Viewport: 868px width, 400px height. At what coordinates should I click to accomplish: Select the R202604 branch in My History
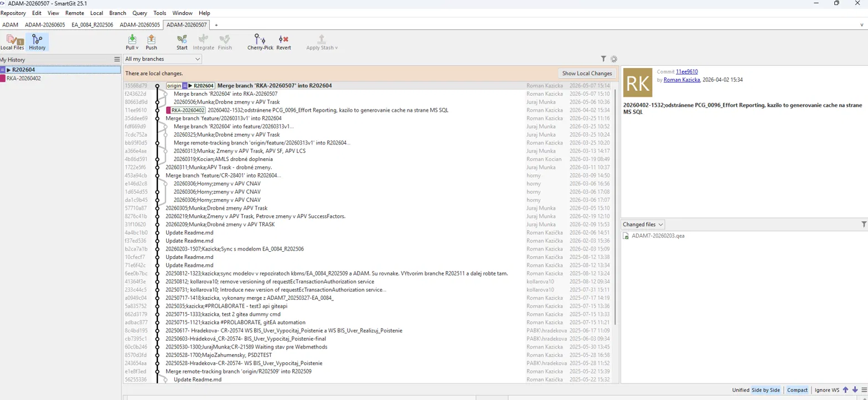pos(60,70)
